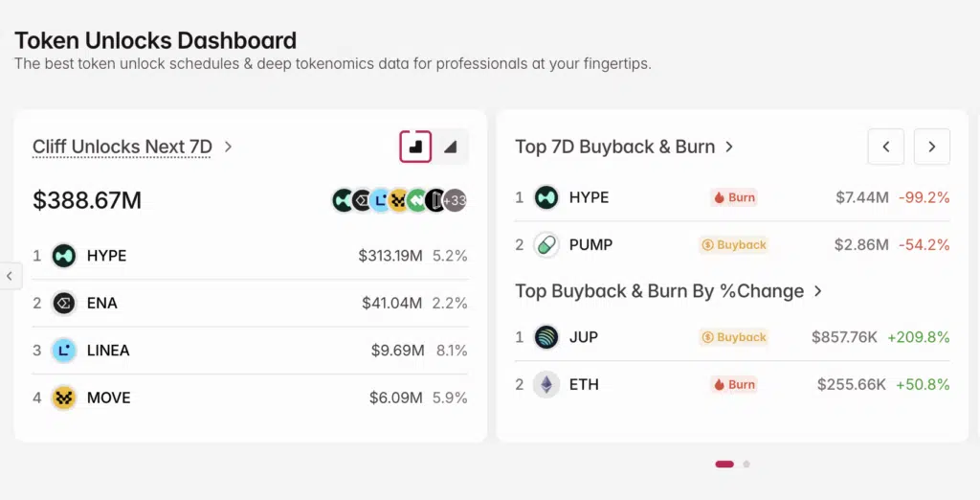This screenshot has width=980, height=500.
Task: Click the ENA token icon
Action: click(x=64, y=303)
